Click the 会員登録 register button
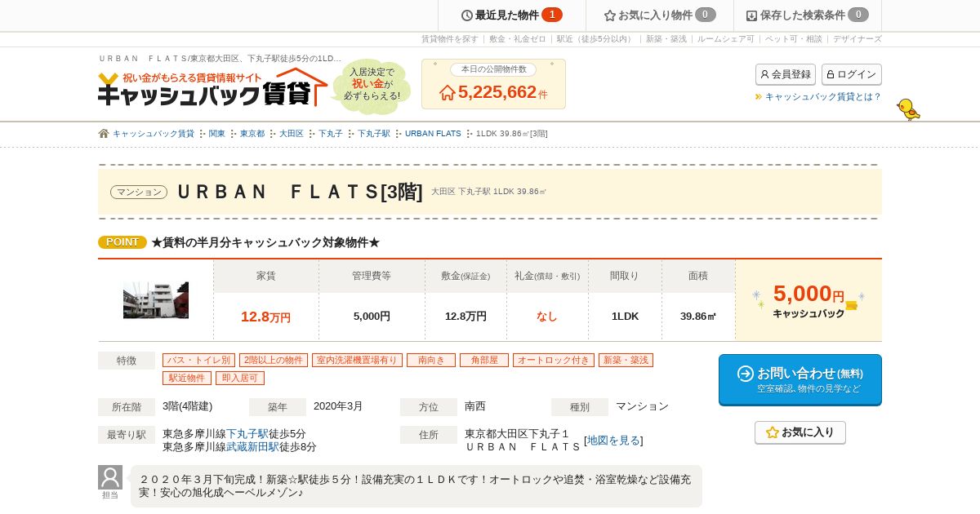980x514 pixels. tap(786, 74)
